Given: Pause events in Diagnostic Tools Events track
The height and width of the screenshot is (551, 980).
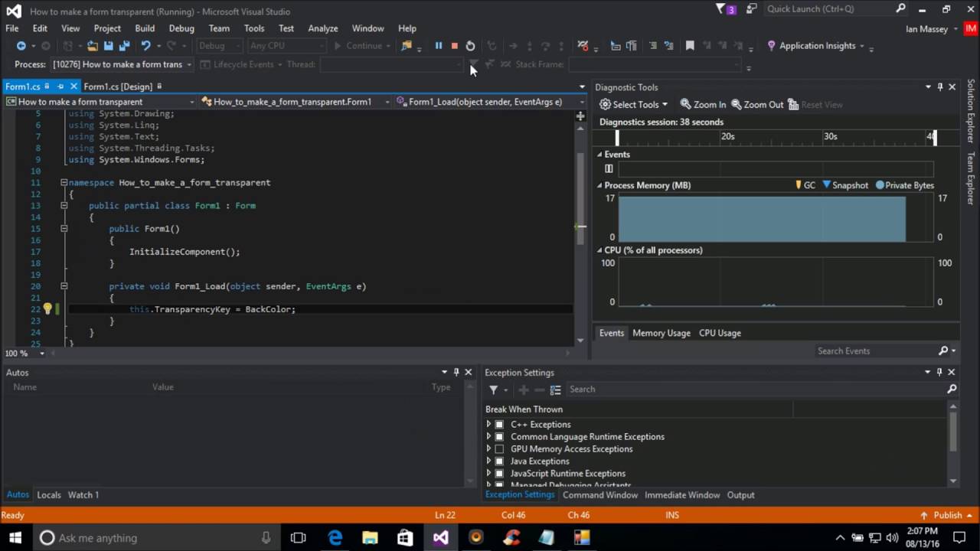Looking at the screenshot, I should tap(609, 168).
